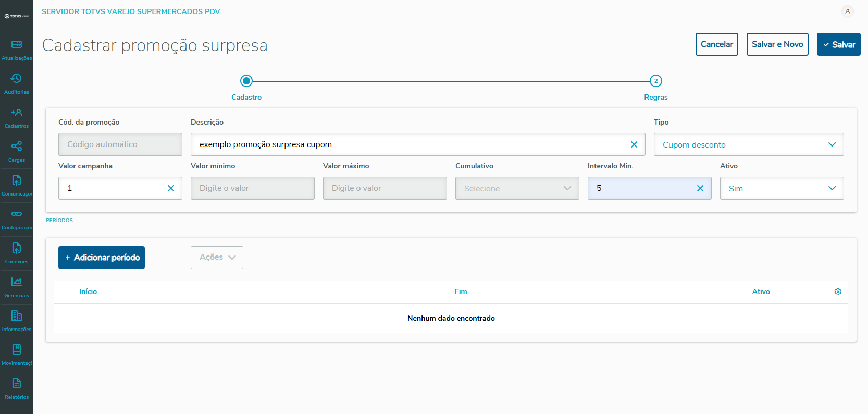Open the Ações dropdown menu
The image size is (868, 414).
click(217, 258)
